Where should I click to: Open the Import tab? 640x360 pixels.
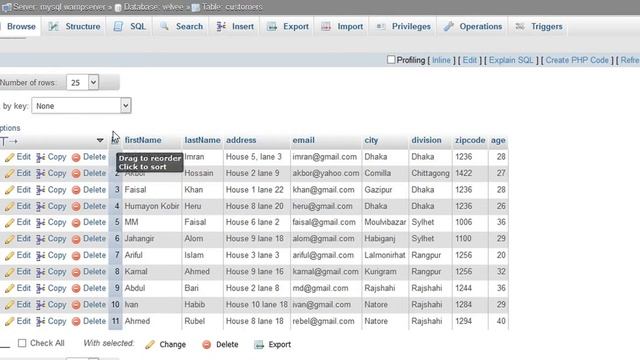pyautogui.click(x=342, y=27)
